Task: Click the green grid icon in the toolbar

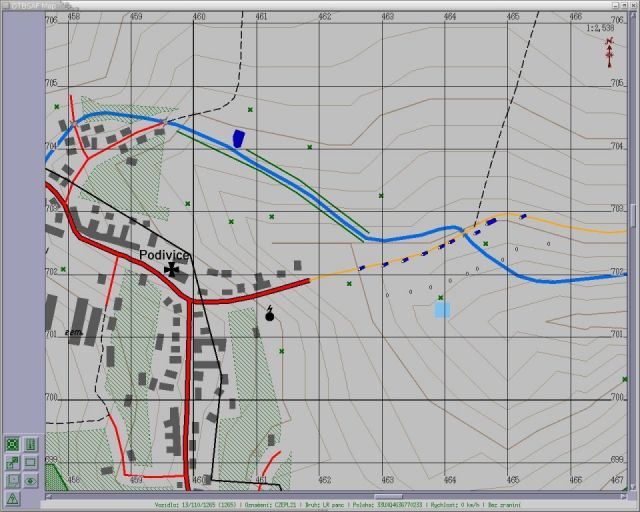Action: pyautogui.click(x=12, y=444)
